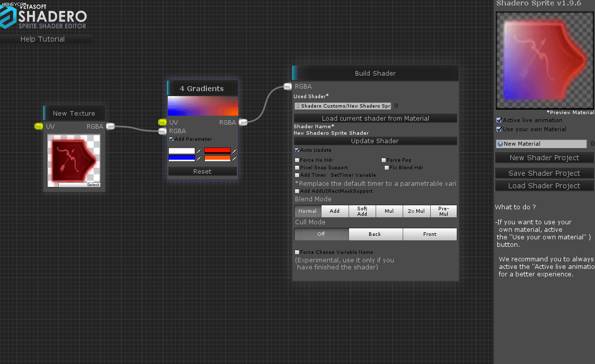Enable Force Fog checkbox
595x364 pixels.
(384, 160)
